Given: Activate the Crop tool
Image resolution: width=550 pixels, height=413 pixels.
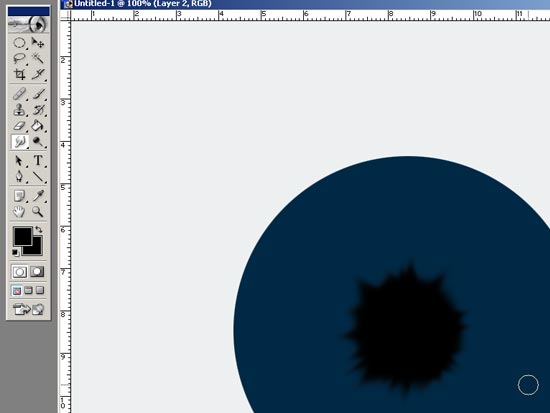Looking at the screenshot, I should (19, 74).
